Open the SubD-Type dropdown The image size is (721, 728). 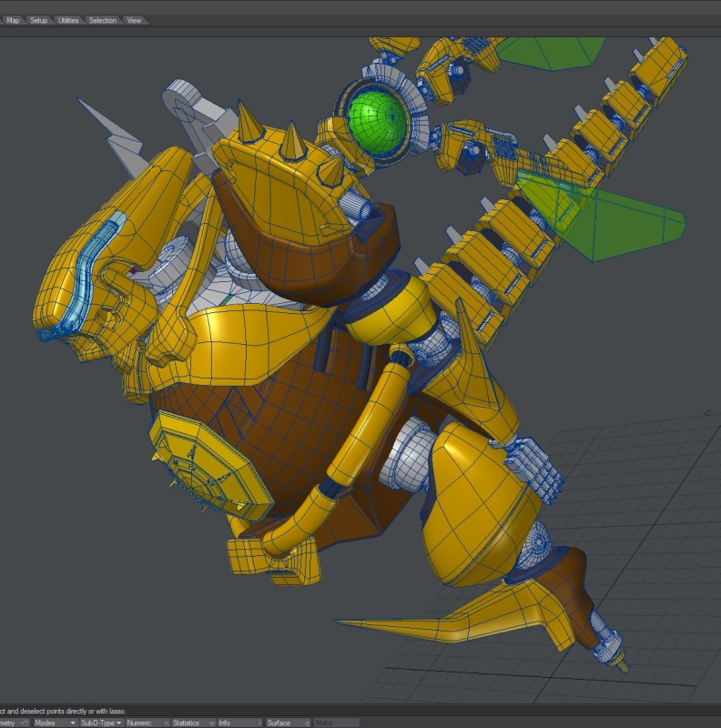[100, 723]
